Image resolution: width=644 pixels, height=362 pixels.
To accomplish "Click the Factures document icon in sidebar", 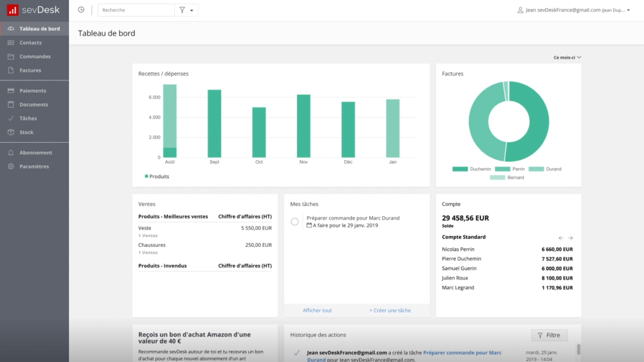I will (x=11, y=71).
